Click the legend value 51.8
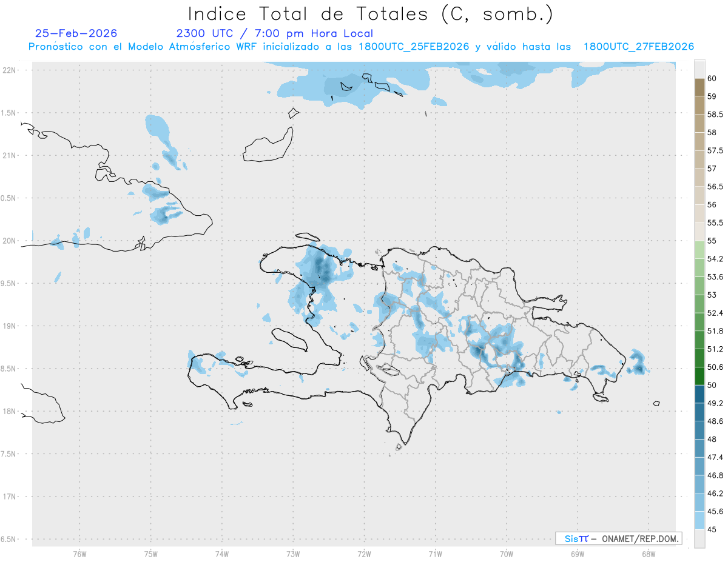This screenshot has width=728, height=562. 715,331
